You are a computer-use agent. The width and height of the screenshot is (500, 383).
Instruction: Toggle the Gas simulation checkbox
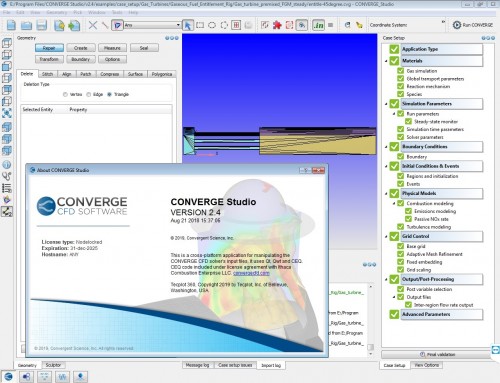pos(401,71)
